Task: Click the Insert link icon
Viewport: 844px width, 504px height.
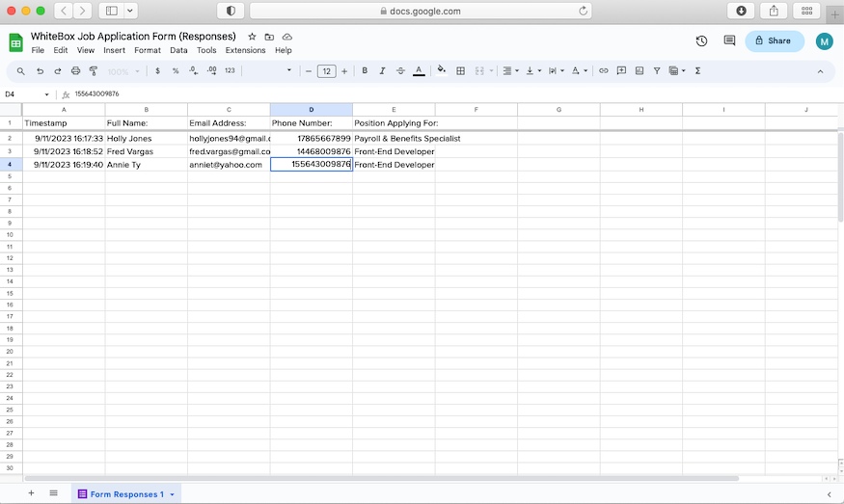Action: 604,71
